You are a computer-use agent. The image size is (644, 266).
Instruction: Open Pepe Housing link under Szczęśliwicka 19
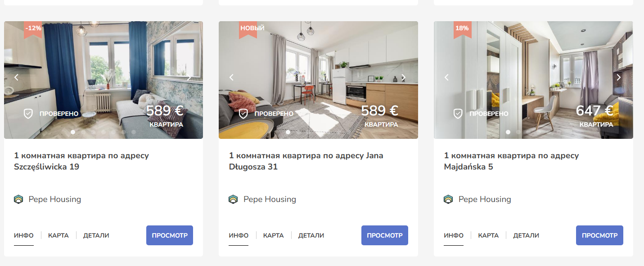click(x=48, y=199)
